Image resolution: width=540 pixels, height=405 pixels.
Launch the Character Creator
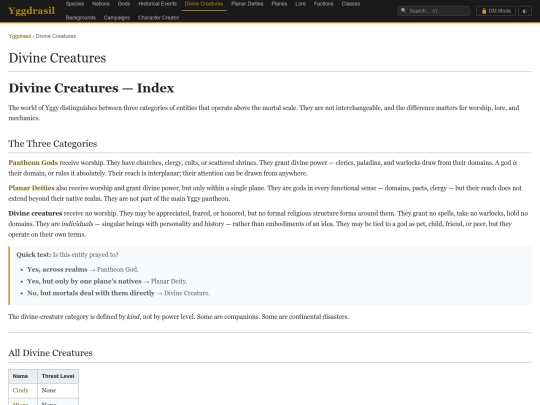(x=158, y=18)
